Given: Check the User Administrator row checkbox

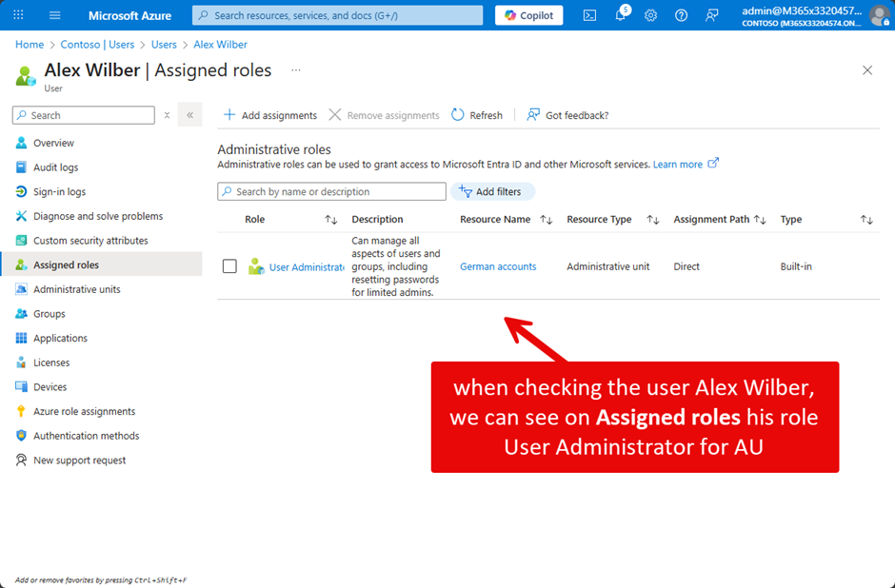Looking at the screenshot, I should pos(229,266).
